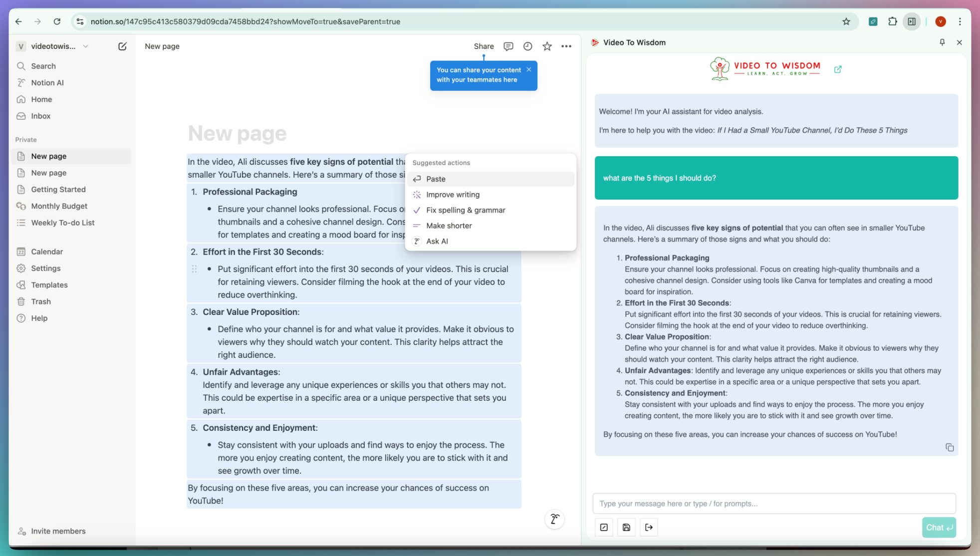Go forward with the browser forward arrow
Screen dimensions: 980x556
click(x=37, y=21)
